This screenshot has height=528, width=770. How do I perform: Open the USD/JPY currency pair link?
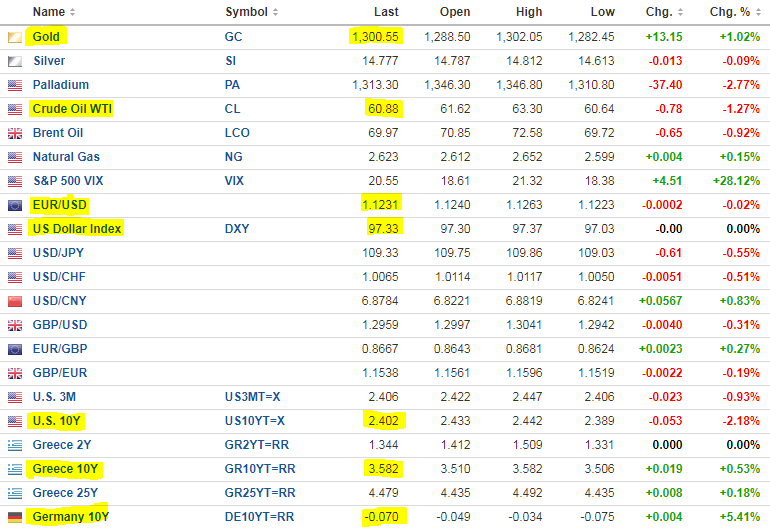click(58, 253)
